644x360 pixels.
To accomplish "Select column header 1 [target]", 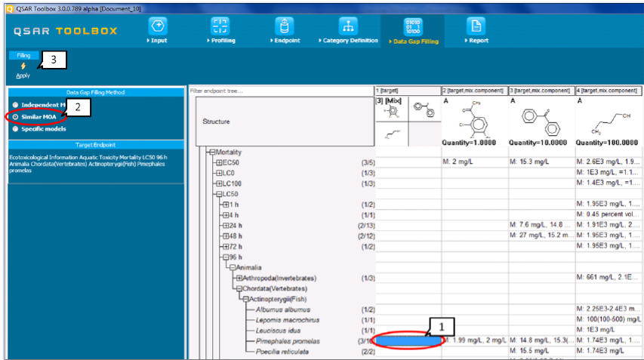I will coord(408,91).
